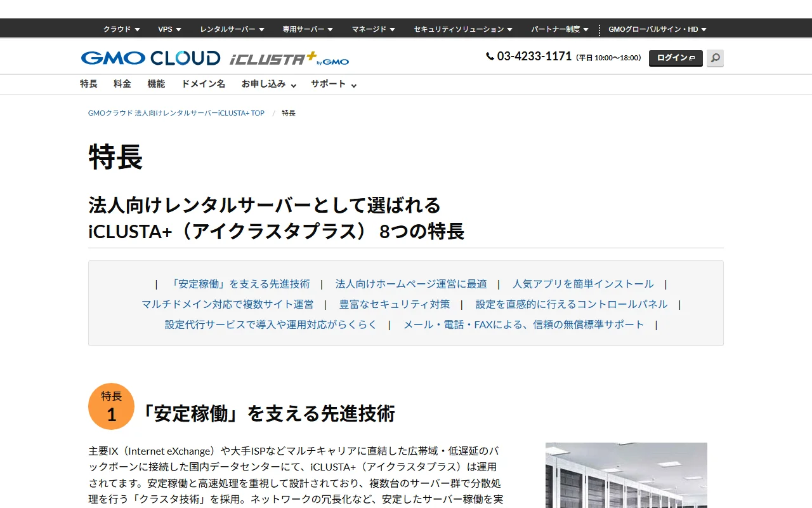Open 設定を直感的に行えるコントロールパネル link
The height and width of the screenshot is (508, 812).
pyautogui.click(x=572, y=304)
